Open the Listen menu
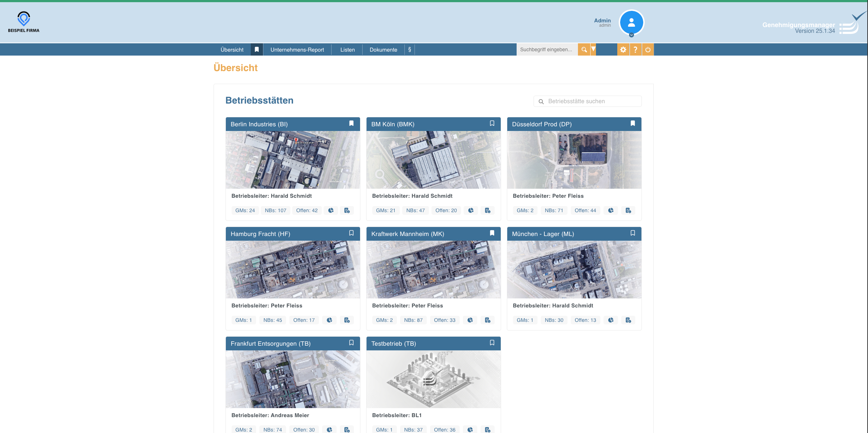Image resolution: width=868 pixels, height=433 pixels. (x=347, y=49)
